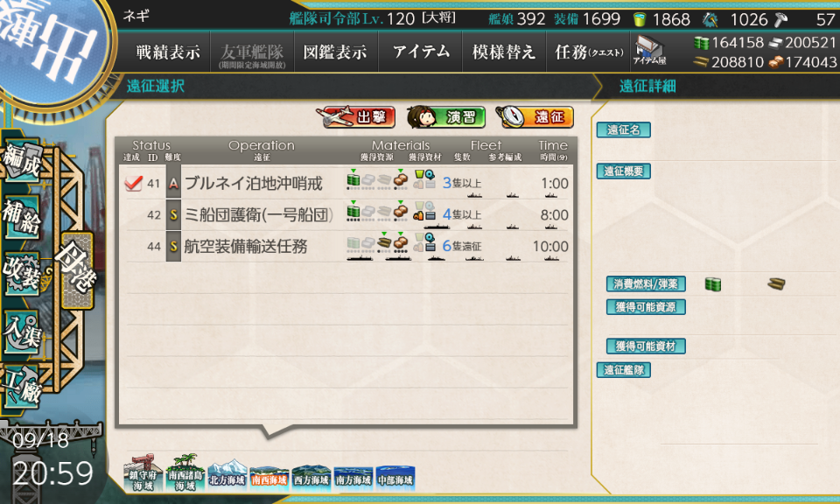Screen dimensions: 840x504
Task: Select the 演習 exercise button
Action: coord(445,116)
